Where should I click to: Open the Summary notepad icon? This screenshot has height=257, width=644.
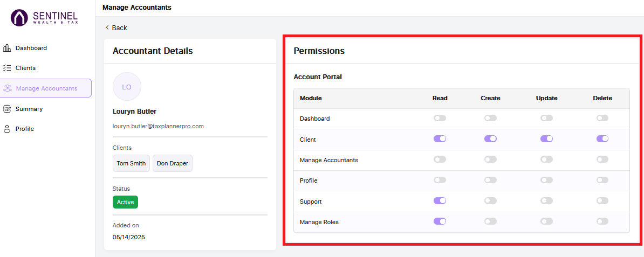tap(7, 109)
